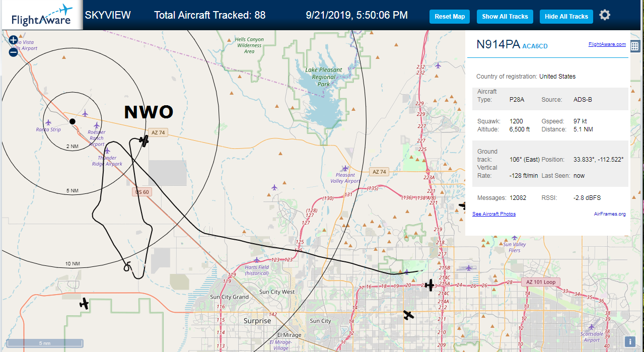The height and width of the screenshot is (352, 644).
Task: Click the Ranta Strip airport marker
Action: click(48, 122)
